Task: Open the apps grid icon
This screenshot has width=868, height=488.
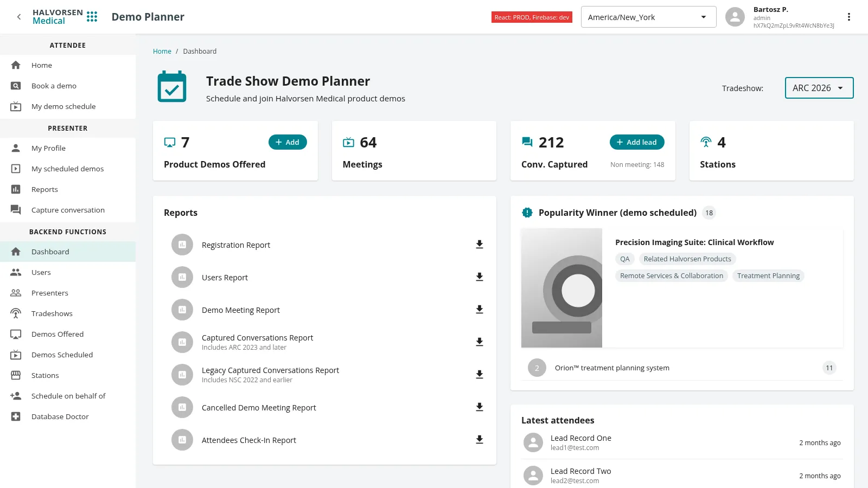Action: click(92, 17)
